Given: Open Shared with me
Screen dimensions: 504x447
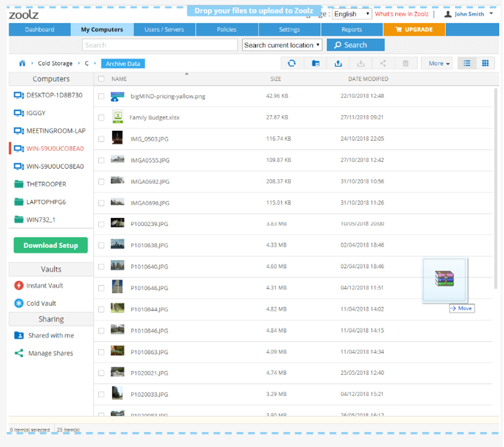Looking at the screenshot, I should pyautogui.click(x=44, y=336).
